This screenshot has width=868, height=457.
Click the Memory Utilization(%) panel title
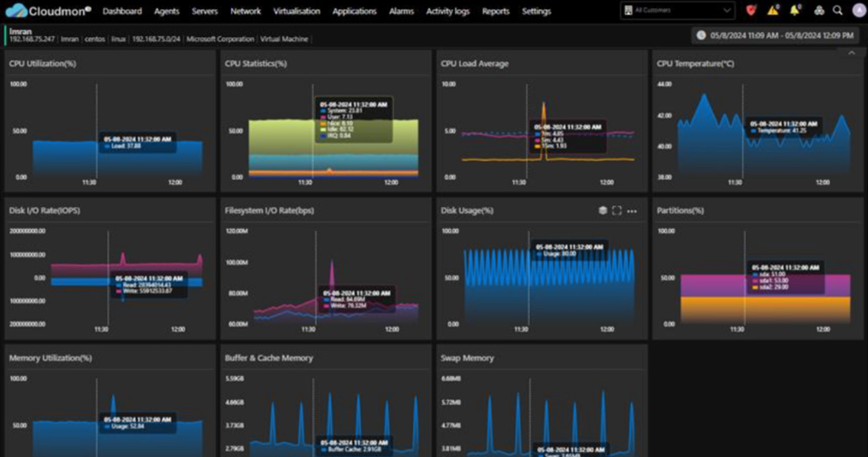click(x=51, y=358)
